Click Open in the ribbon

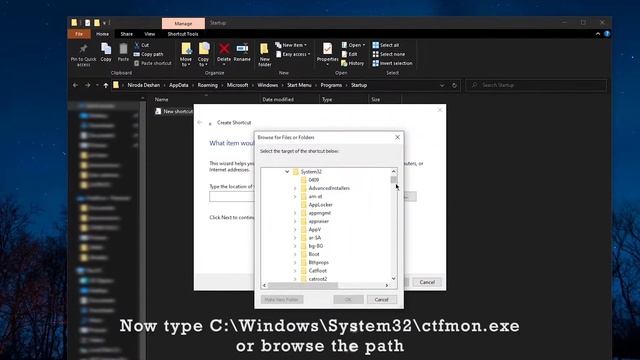click(x=353, y=45)
